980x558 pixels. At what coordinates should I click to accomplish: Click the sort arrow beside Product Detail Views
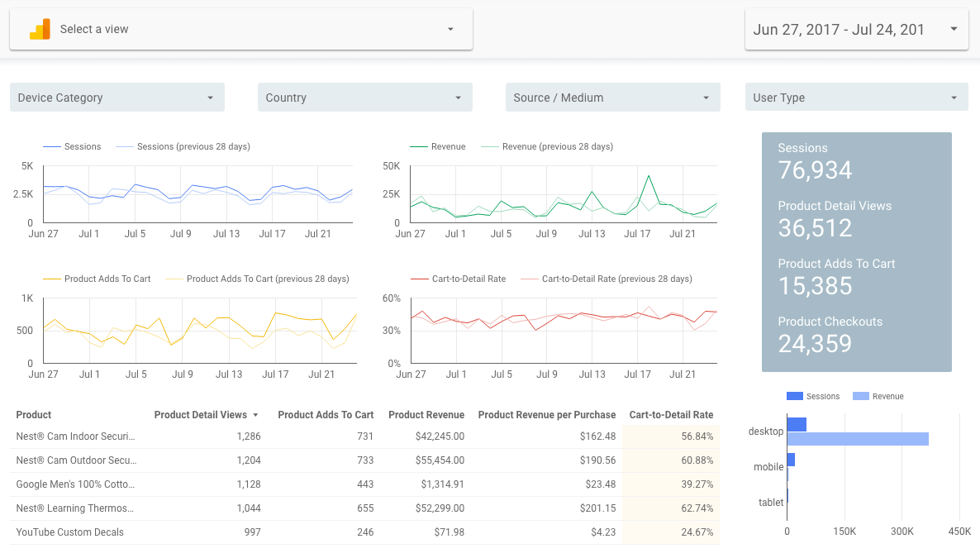click(255, 415)
